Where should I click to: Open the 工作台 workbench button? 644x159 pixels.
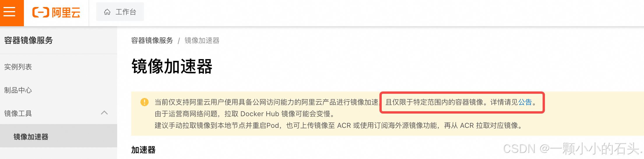tap(120, 12)
